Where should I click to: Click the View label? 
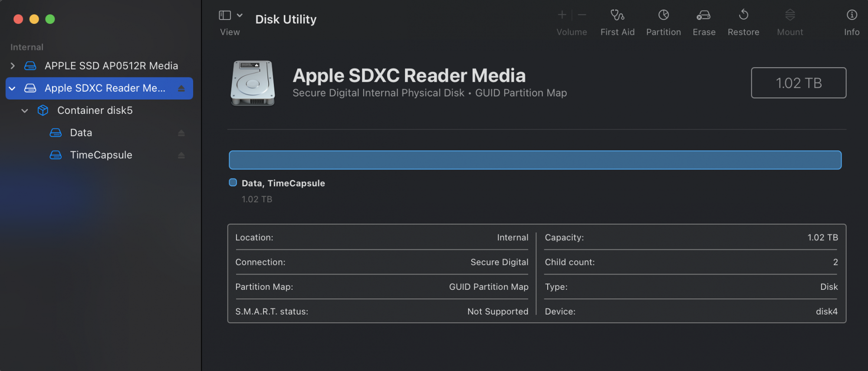(230, 32)
